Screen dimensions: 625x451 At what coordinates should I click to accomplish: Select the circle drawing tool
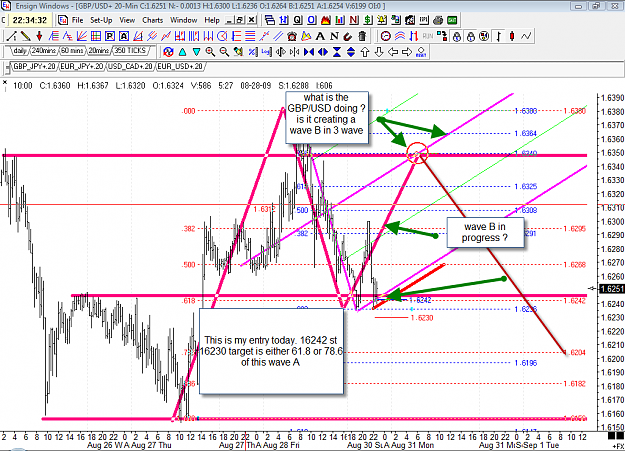[x=222, y=36]
